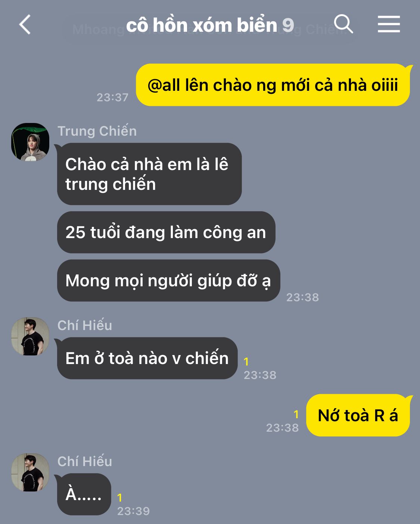Tap the "Em ở toà nào v chiến" message

(147, 358)
